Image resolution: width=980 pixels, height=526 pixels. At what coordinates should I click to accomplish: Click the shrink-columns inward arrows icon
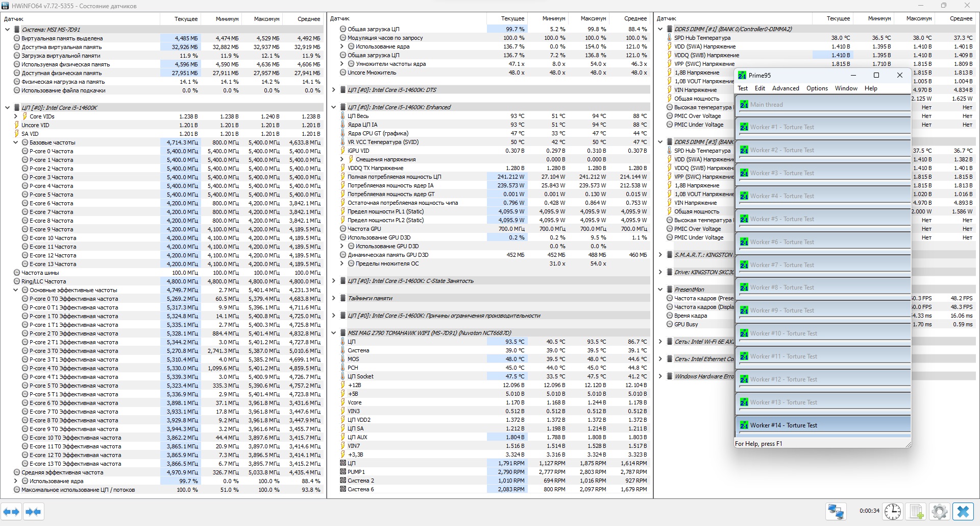click(33, 511)
